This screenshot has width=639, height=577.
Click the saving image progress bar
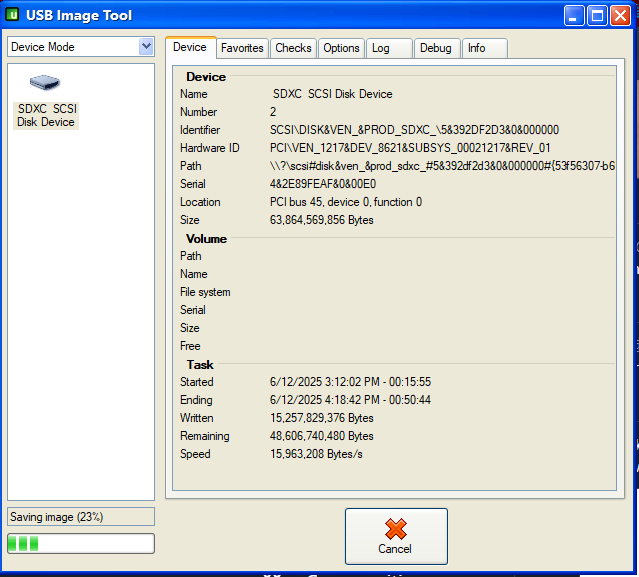tap(81, 544)
